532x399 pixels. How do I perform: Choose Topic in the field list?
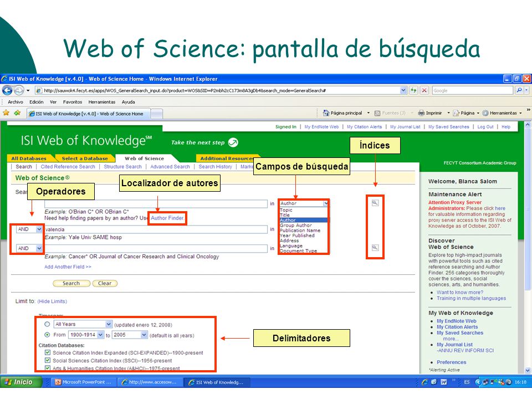pyautogui.click(x=286, y=210)
